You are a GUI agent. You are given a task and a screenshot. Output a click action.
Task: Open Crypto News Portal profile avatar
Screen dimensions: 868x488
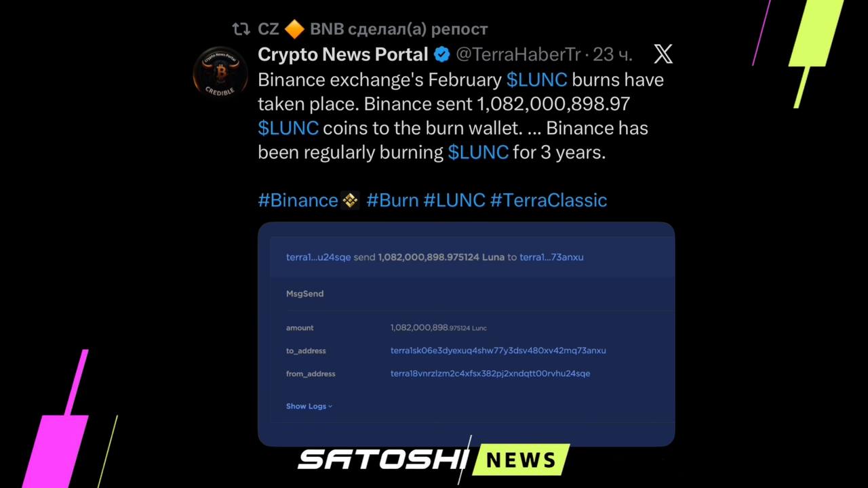tap(220, 73)
